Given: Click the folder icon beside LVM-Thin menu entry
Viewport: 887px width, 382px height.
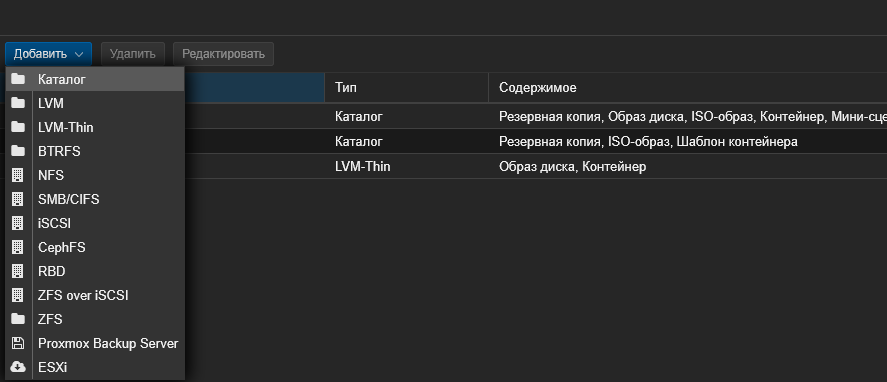Looking at the screenshot, I should 18,127.
